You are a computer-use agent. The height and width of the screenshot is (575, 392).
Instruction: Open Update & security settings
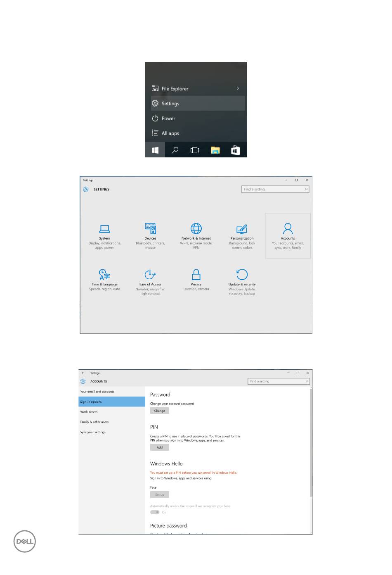[242, 282]
